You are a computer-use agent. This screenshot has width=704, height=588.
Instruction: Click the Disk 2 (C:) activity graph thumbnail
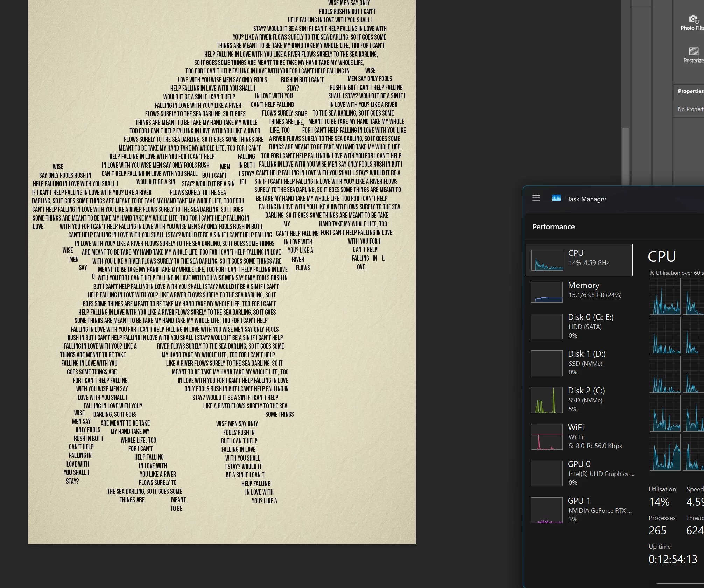point(547,400)
